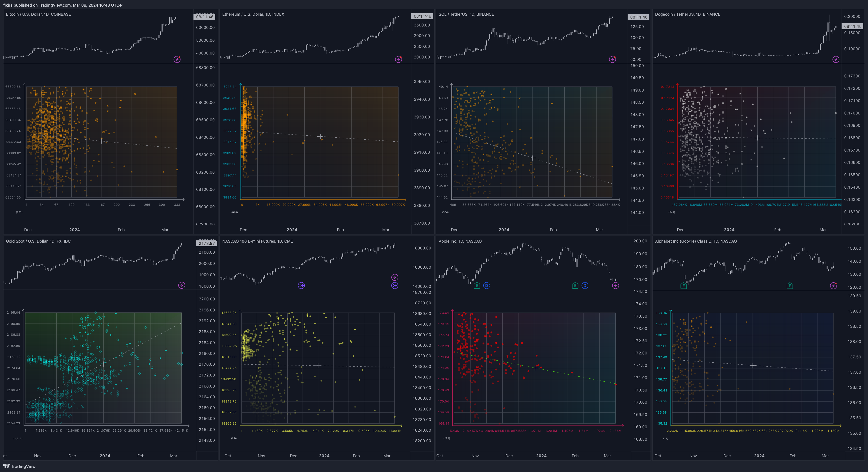This screenshot has height=472, width=868.
Task: Open Apple's November dividend D marker
Action: [486, 286]
